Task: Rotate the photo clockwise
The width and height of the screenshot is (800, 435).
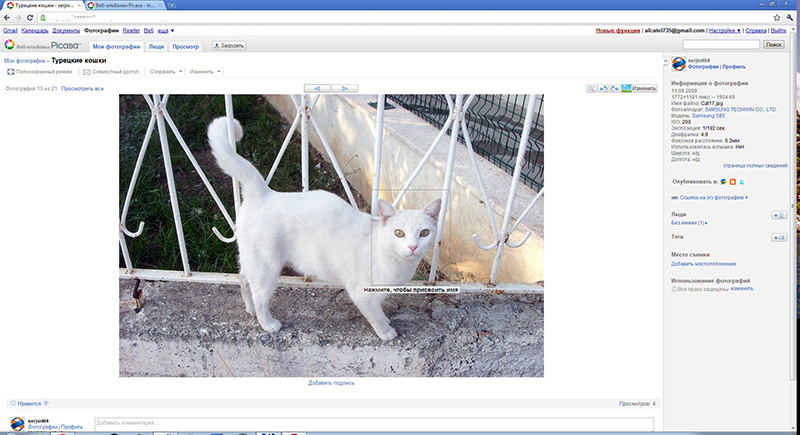Action: pyautogui.click(x=614, y=88)
